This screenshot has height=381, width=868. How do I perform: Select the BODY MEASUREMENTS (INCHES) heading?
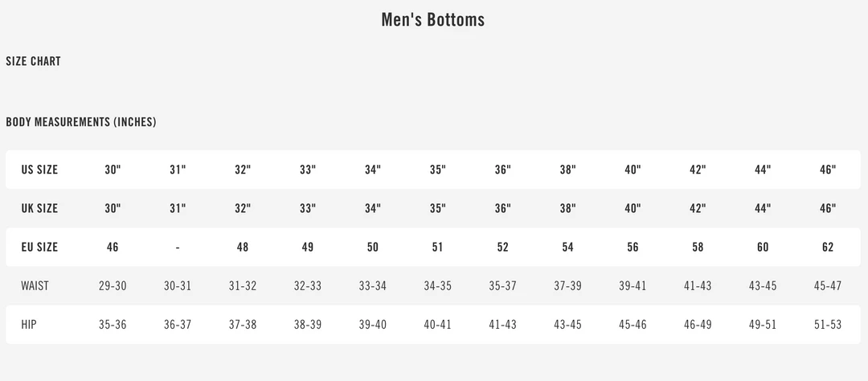[81, 122]
